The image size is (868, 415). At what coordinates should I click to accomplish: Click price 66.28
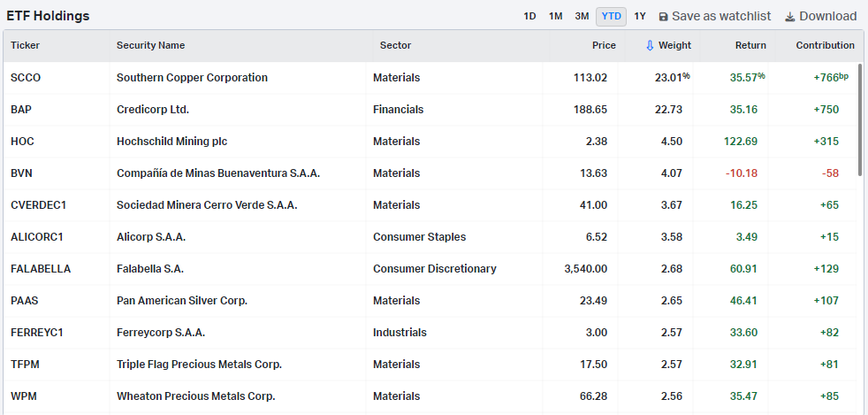(x=593, y=396)
